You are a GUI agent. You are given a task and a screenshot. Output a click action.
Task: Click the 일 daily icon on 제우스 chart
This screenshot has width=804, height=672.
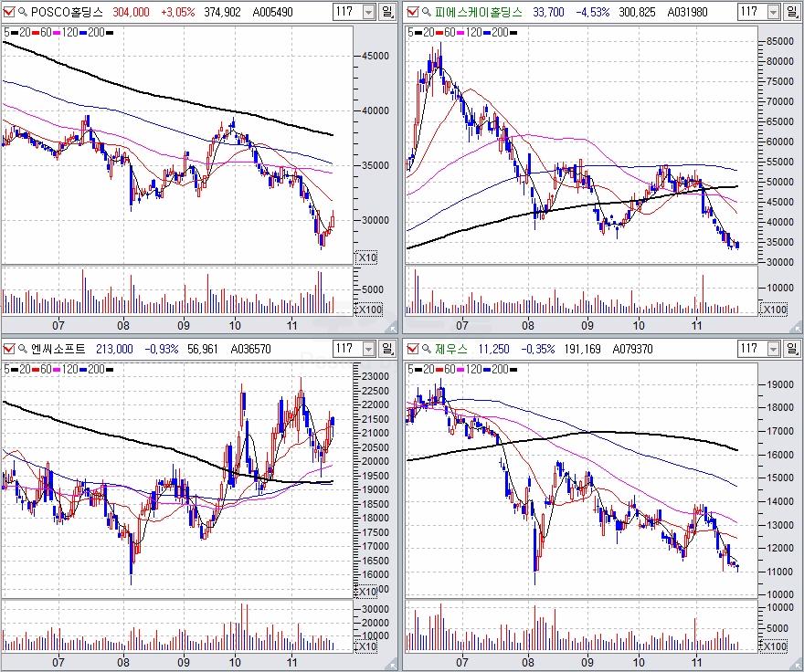[791, 348]
